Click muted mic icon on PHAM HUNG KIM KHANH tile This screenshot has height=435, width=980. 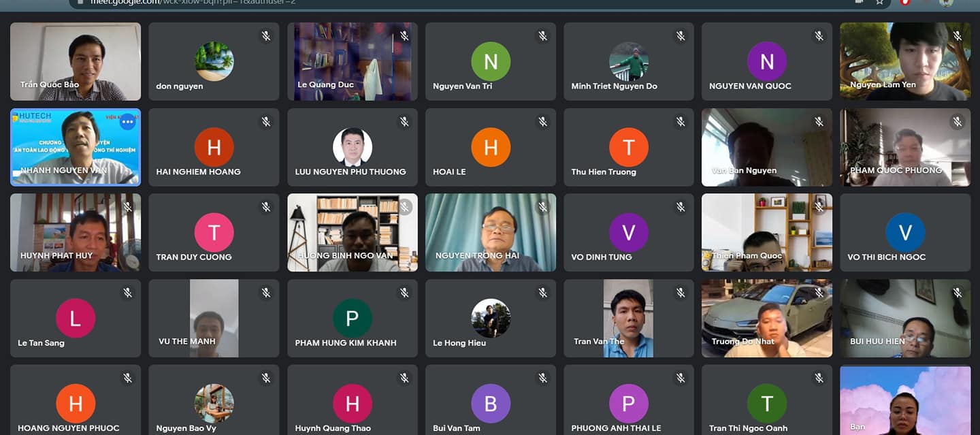404,293
